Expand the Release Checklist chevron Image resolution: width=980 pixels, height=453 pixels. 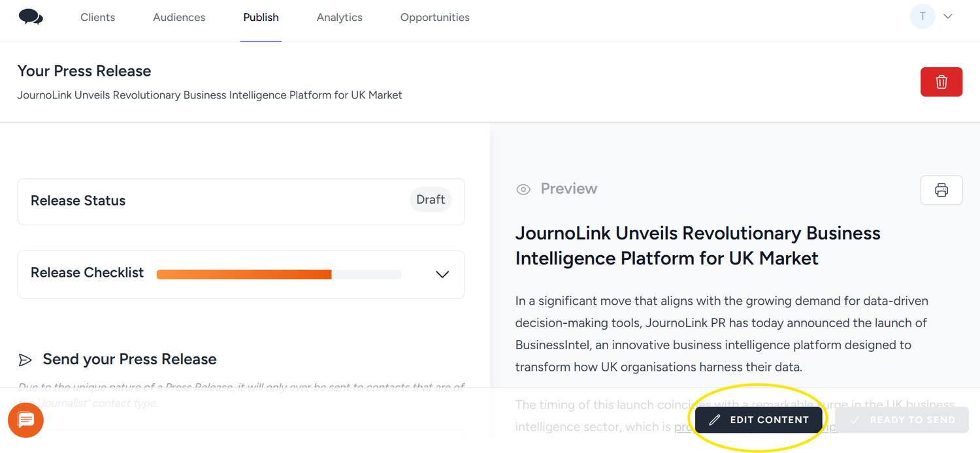point(442,274)
